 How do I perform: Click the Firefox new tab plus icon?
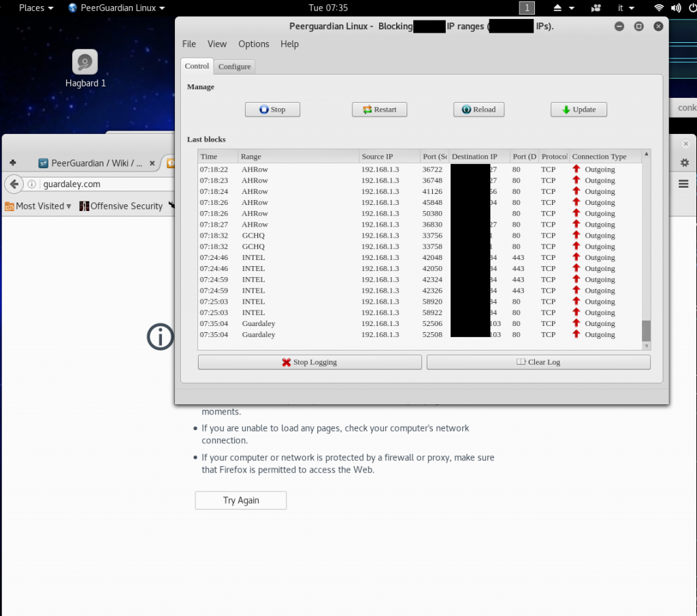point(12,163)
